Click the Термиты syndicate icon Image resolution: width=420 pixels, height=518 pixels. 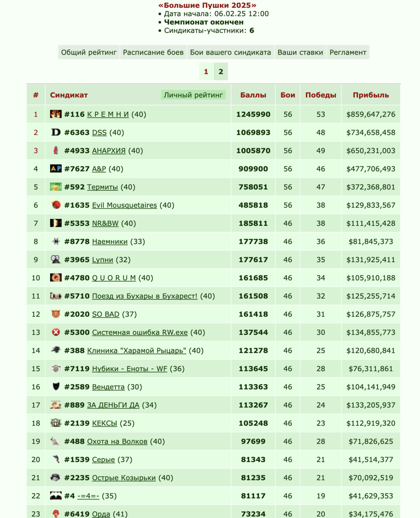pos(56,187)
